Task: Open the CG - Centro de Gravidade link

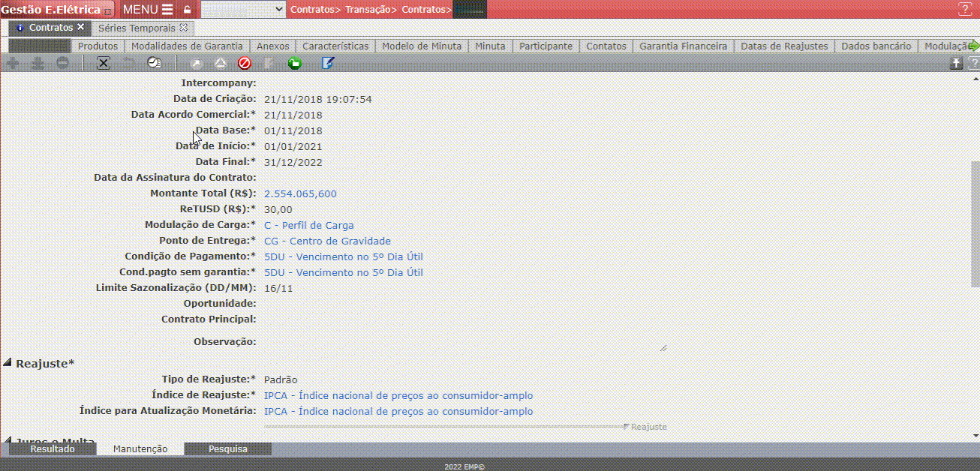Action: coord(327,241)
